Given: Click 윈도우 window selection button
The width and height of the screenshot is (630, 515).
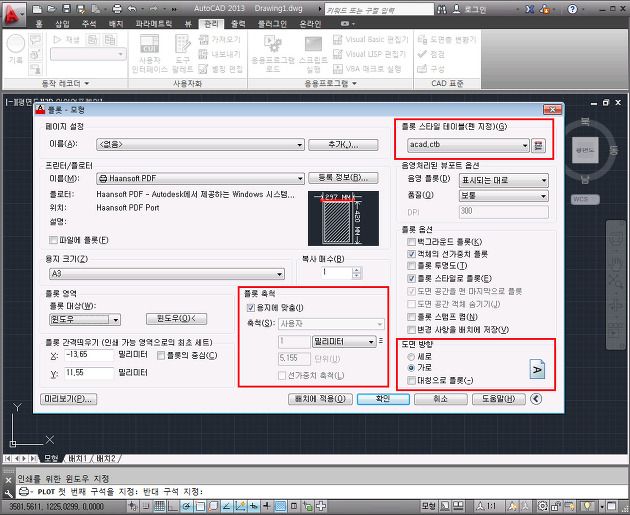Looking at the screenshot, I should (x=176, y=319).
